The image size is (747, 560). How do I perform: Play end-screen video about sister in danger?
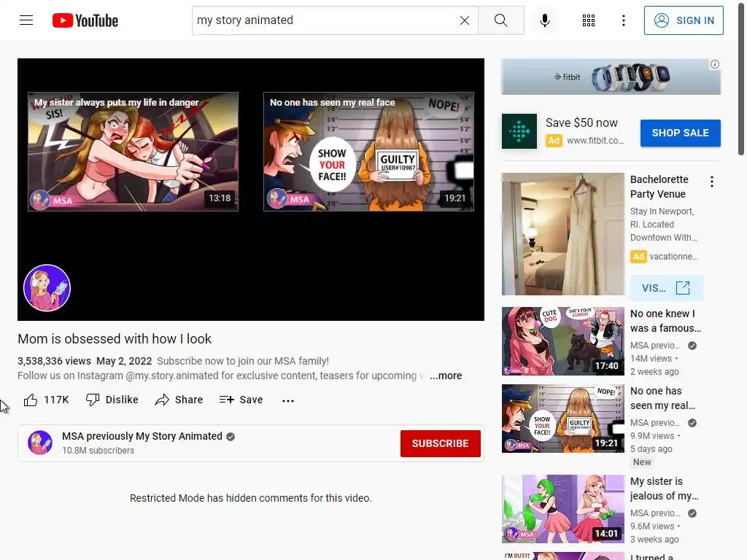pyautogui.click(x=133, y=152)
